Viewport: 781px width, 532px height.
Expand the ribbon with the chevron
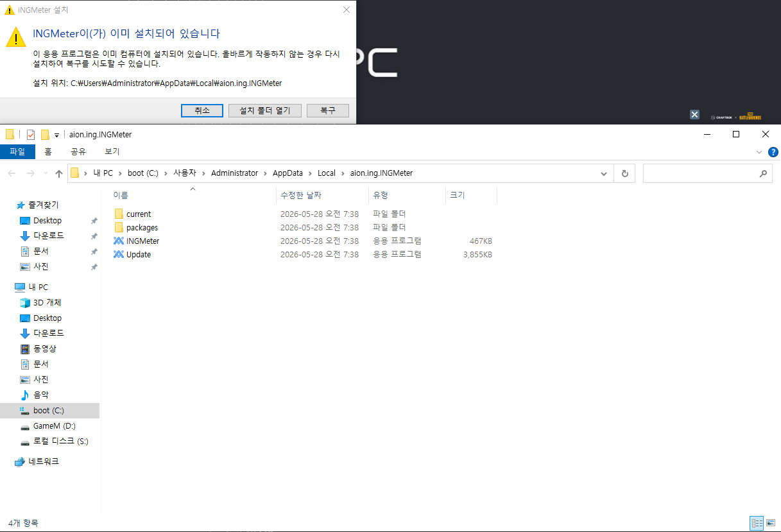[x=759, y=152]
